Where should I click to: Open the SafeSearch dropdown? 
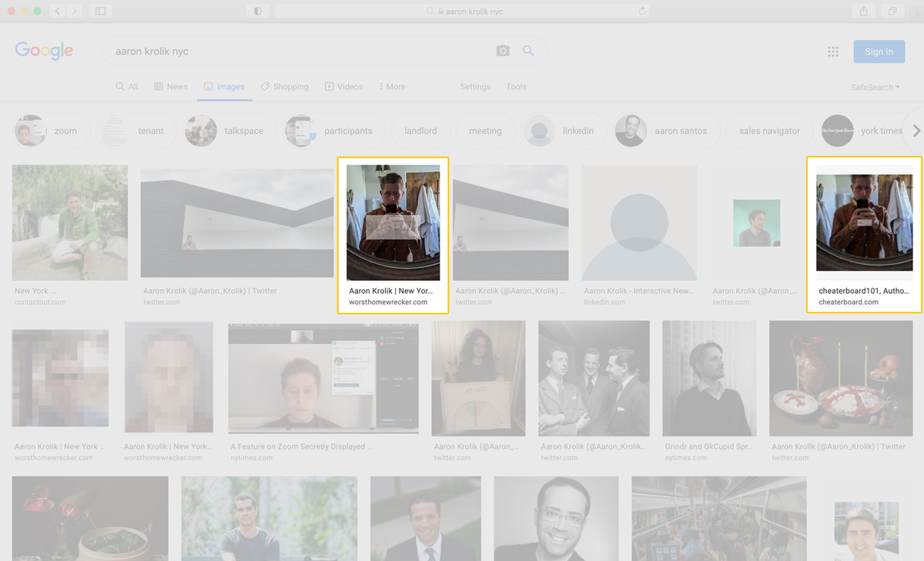pos(875,88)
